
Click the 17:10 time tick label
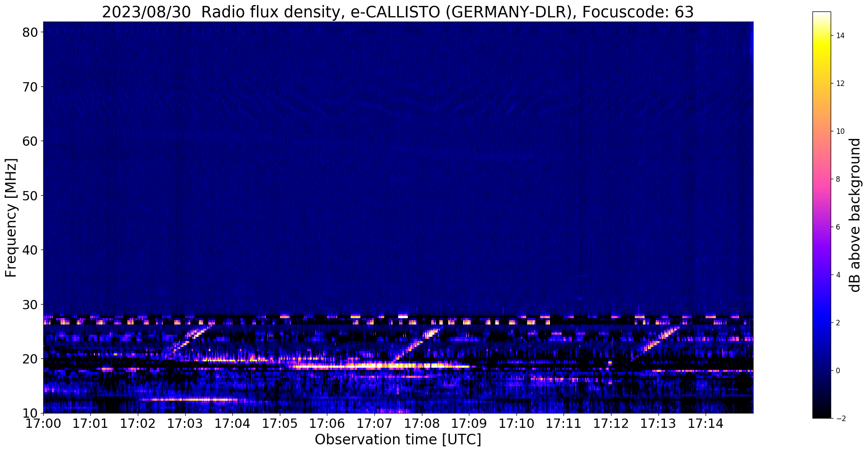click(x=516, y=423)
